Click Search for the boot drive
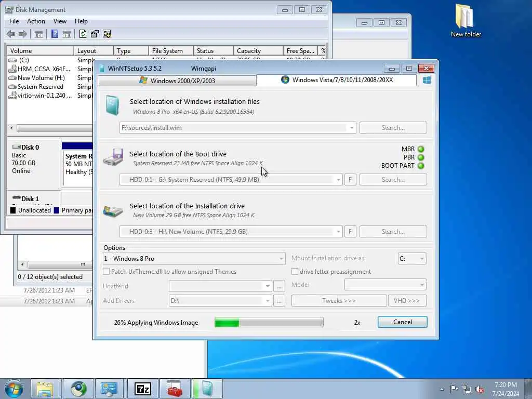Image resolution: width=532 pixels, height=399 pixels. [393, 180]
